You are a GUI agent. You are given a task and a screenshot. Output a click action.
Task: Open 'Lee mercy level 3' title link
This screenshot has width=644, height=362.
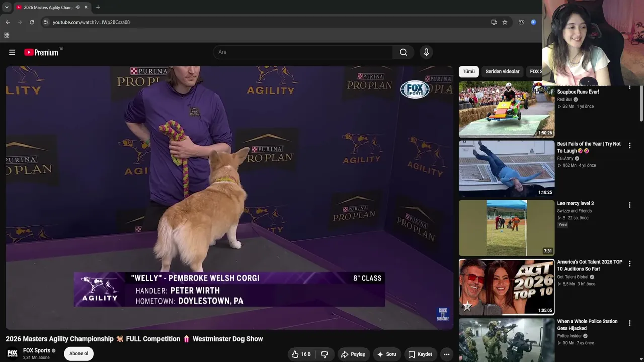(576, 204)
